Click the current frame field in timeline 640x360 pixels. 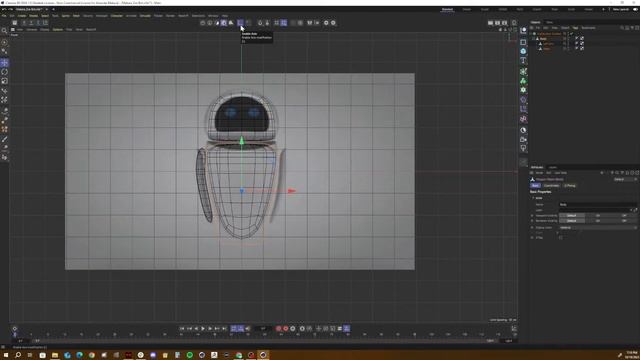coord(263,329)
